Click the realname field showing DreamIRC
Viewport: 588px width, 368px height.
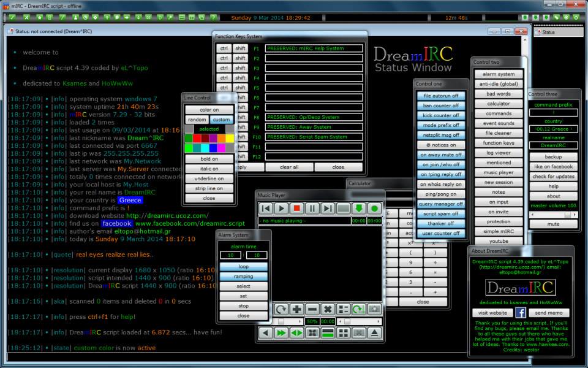click(553, 145)
